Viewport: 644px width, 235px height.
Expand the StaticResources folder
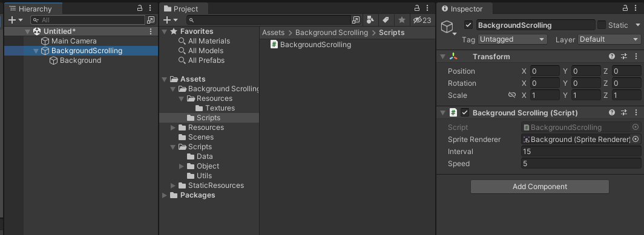pyautogui.click(x=173, y=185)
